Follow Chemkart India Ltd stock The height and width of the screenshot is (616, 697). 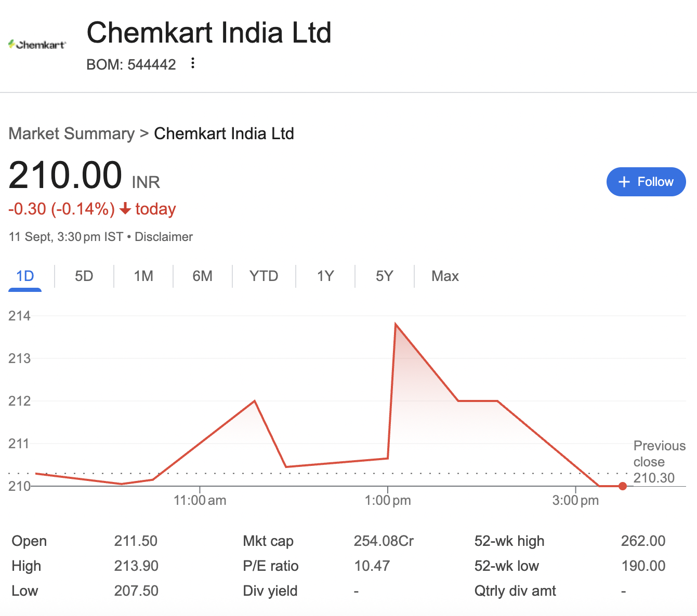point(646,182)
